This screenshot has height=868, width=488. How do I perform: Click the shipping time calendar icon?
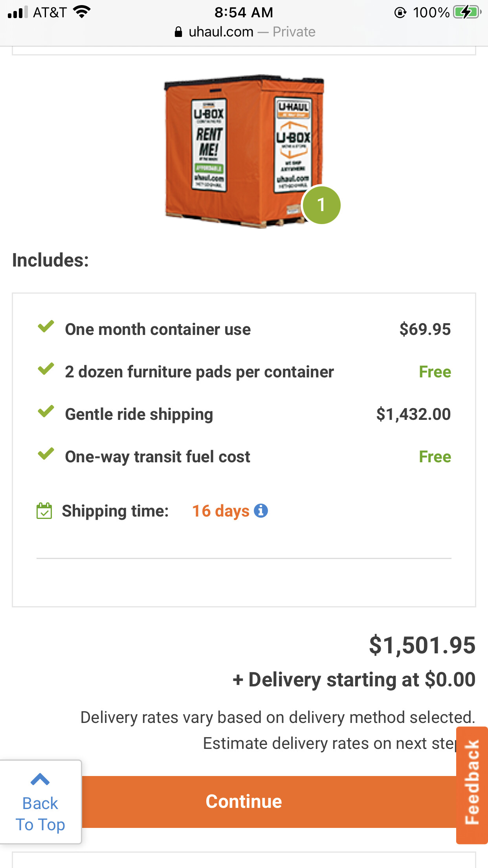(44, 511)
